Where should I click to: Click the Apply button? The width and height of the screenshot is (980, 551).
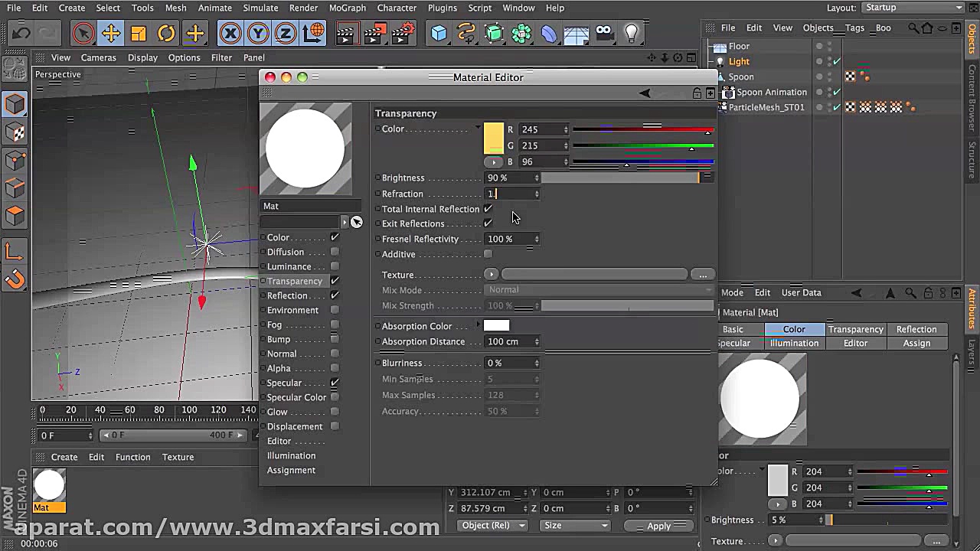point(659,526)
